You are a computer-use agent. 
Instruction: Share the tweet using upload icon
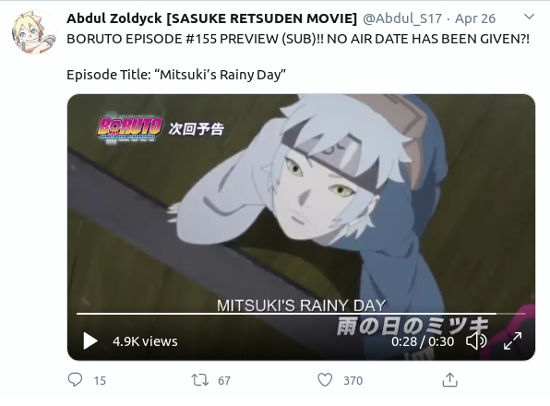(450, 380)
